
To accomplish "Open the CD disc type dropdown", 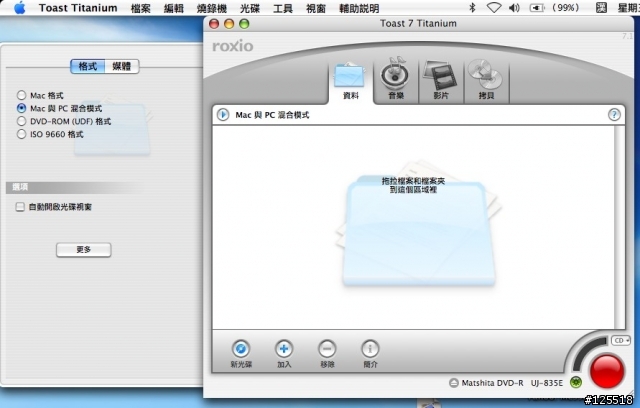I will (x=621, y=340).
